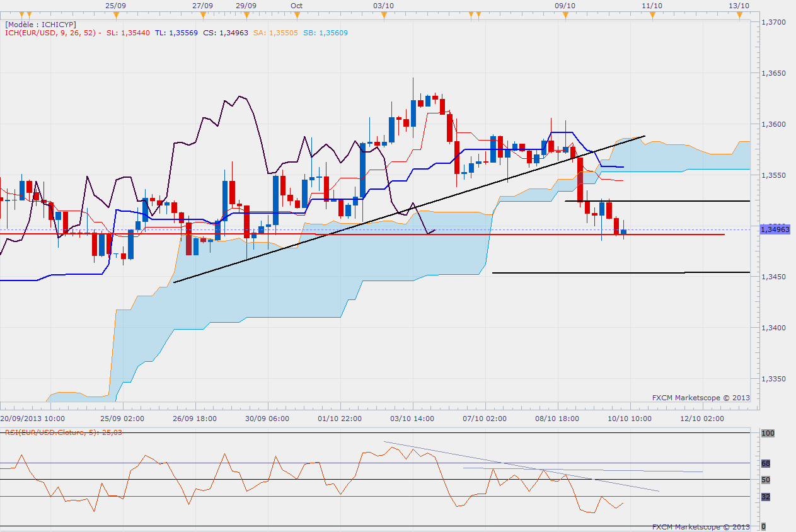
Task: Click the 1,3700 price axis label
Action: (773, 22)
